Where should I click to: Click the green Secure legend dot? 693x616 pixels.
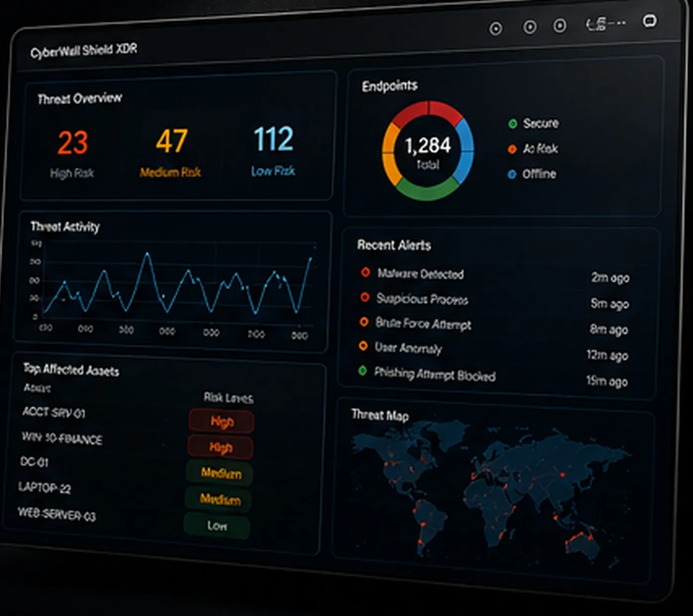[513, 123]
